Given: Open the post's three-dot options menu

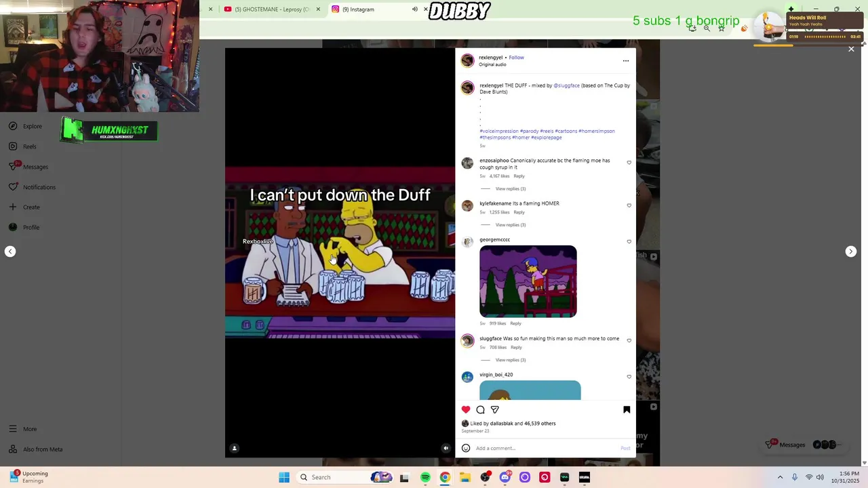Looking at the screenshot, I should (626, 60).
